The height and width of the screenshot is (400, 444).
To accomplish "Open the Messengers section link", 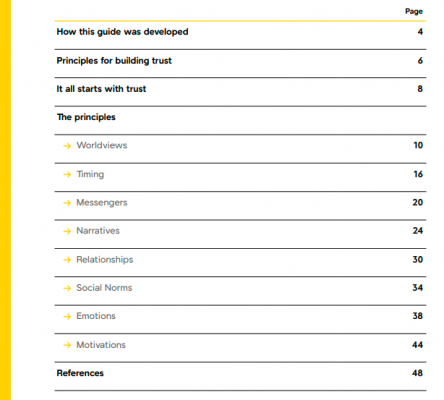I will 102,202.
